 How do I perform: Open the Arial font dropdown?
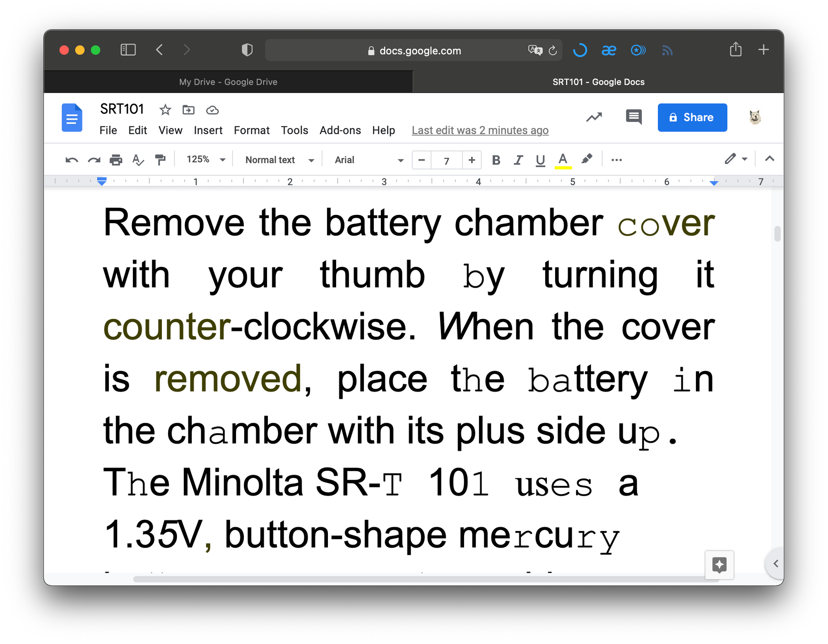(366, 160)
